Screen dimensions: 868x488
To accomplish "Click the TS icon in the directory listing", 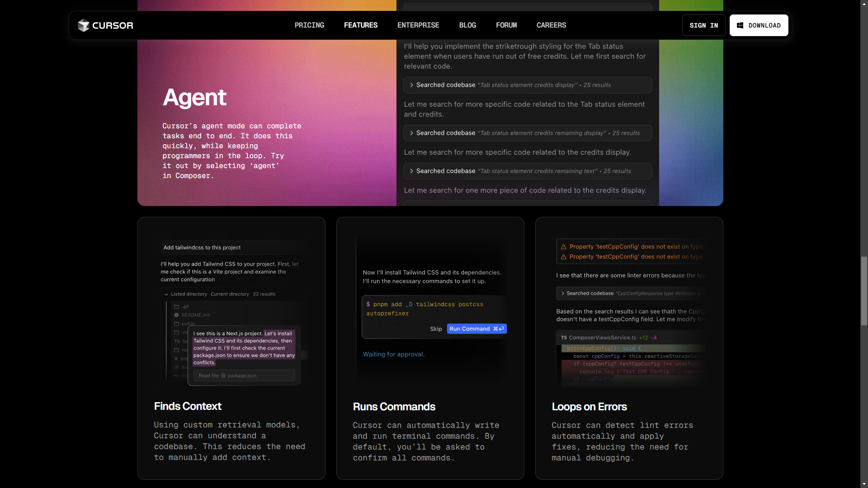I will click(x=177, y=341).
